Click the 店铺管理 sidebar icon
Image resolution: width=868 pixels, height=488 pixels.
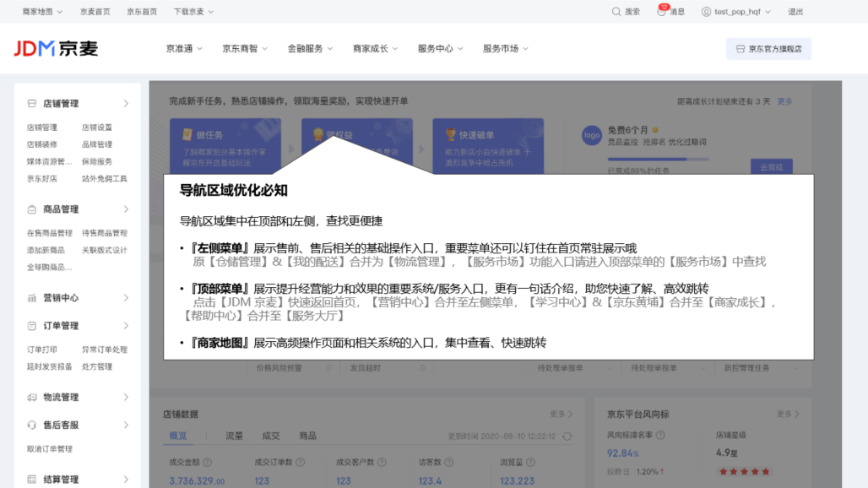(31, 104)
